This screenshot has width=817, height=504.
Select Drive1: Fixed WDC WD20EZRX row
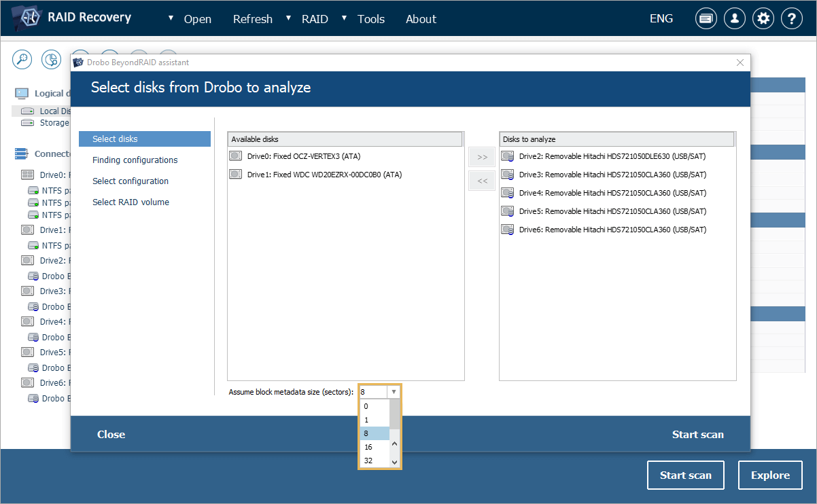[x=345, y=175]
